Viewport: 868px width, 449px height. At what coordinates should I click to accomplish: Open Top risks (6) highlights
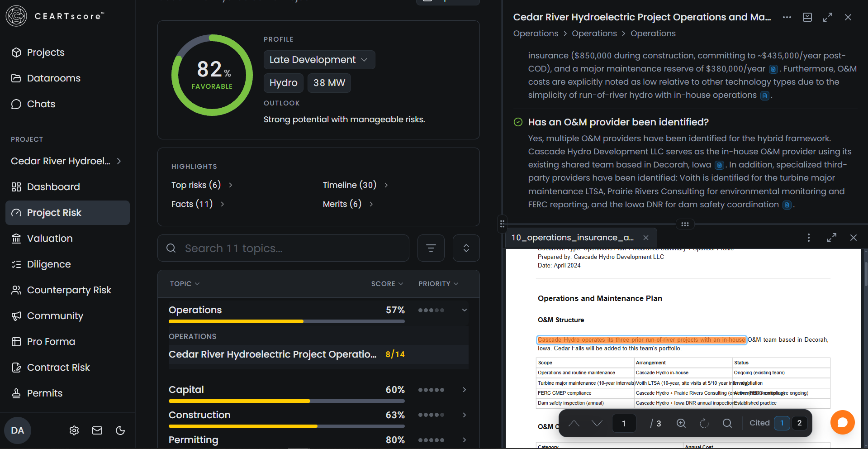(202, 185)
